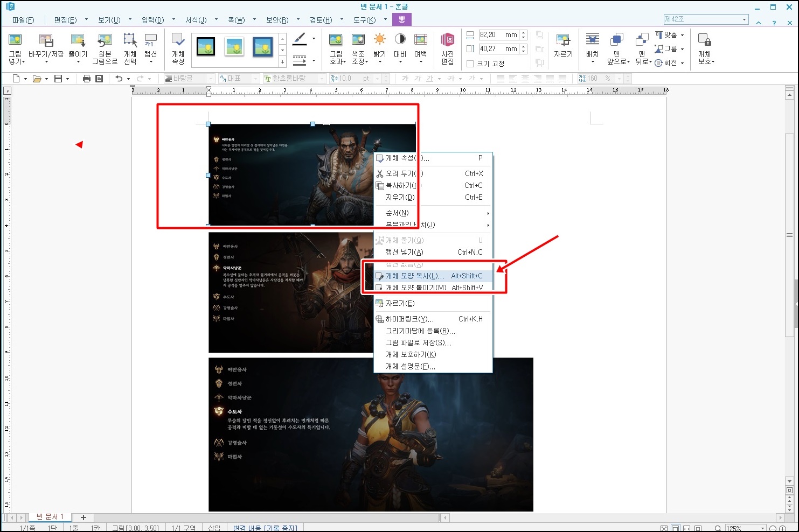Click the 캡션 (caption) icon
This screenshot has width=799, height=532.
pos(150,40)
